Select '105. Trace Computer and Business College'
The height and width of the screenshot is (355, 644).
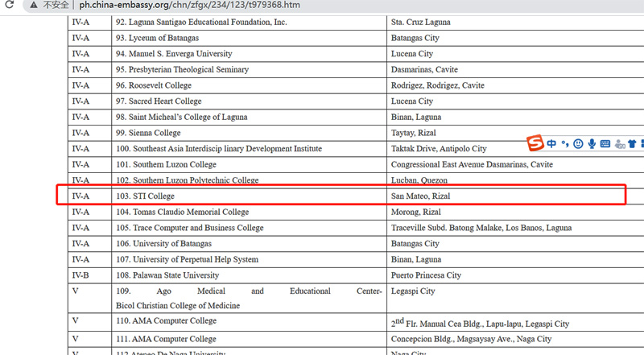pos(189,228)
